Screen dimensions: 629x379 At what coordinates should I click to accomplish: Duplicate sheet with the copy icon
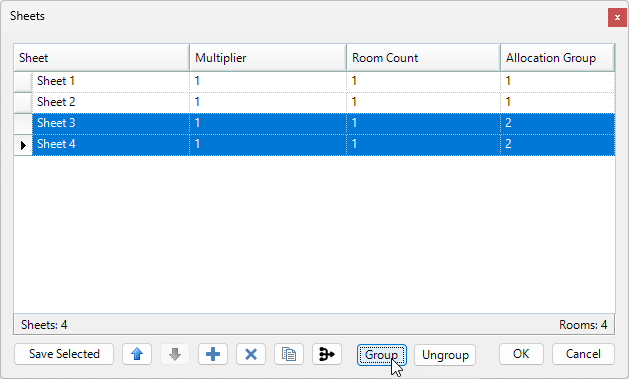289,354
